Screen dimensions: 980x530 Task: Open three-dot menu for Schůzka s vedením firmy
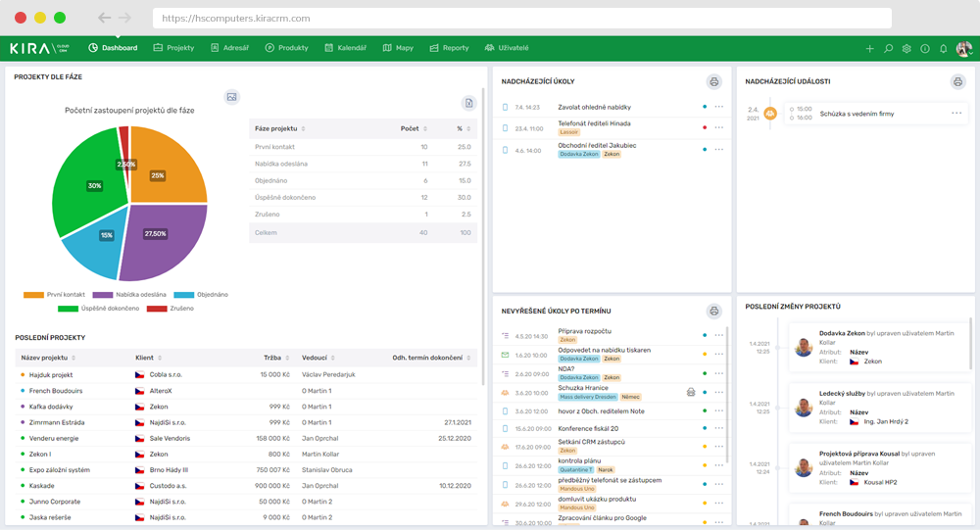coord(956,114)
